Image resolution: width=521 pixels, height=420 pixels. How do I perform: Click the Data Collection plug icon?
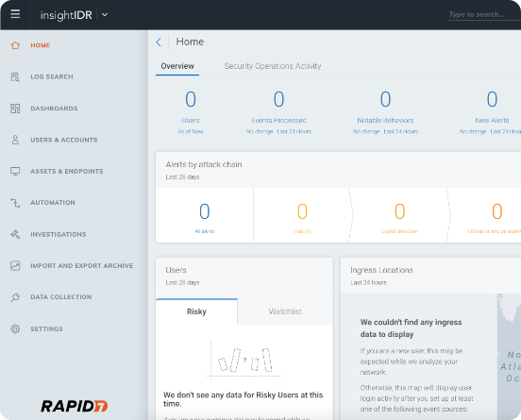pyautogui.click(x=15, y=297)
